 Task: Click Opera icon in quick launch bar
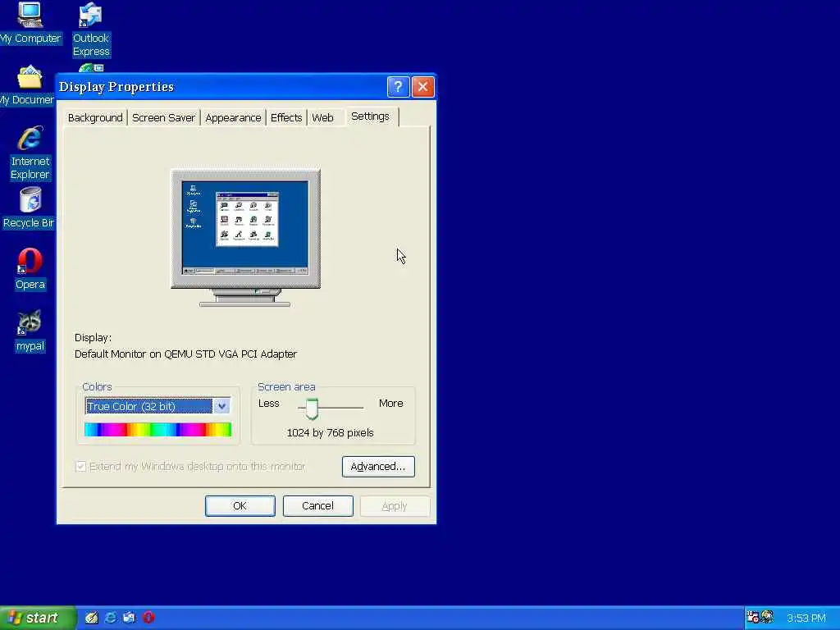[x=149, y=618]
